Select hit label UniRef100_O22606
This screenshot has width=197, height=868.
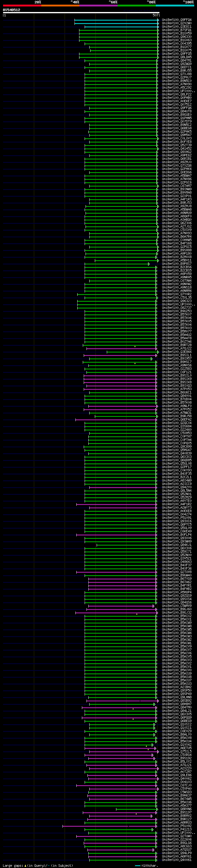tap(177, 839)
